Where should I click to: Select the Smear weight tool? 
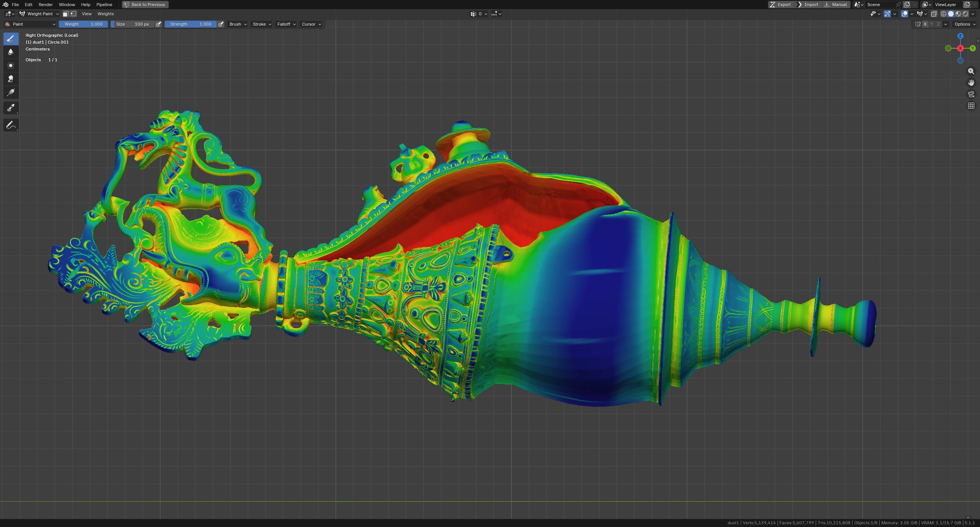pos(11,79)
